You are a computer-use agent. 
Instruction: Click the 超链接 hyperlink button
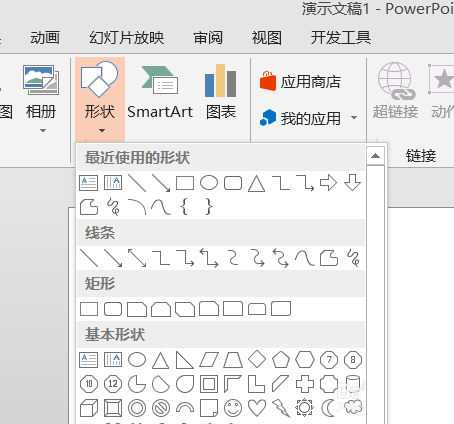point(395,91)
